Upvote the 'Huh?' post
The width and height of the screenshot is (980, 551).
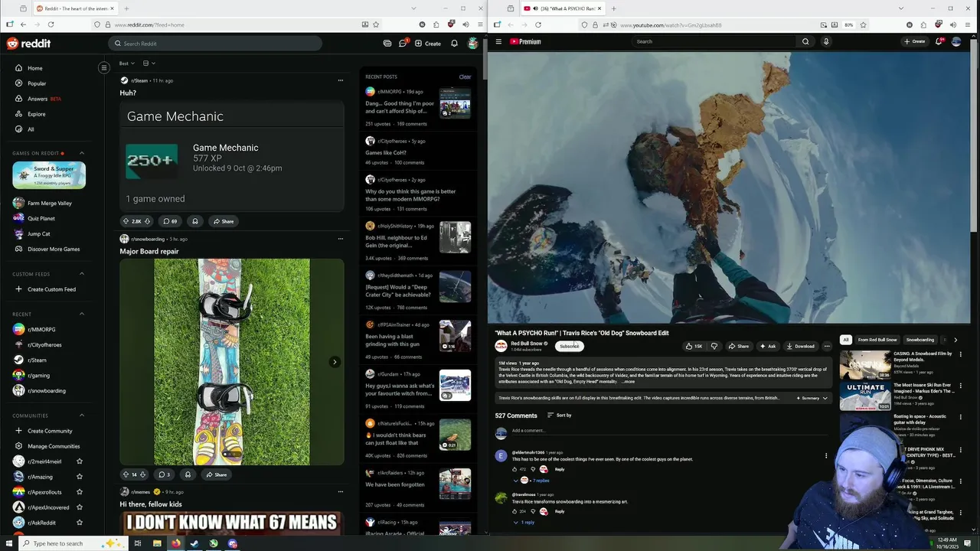pos(126,221)
